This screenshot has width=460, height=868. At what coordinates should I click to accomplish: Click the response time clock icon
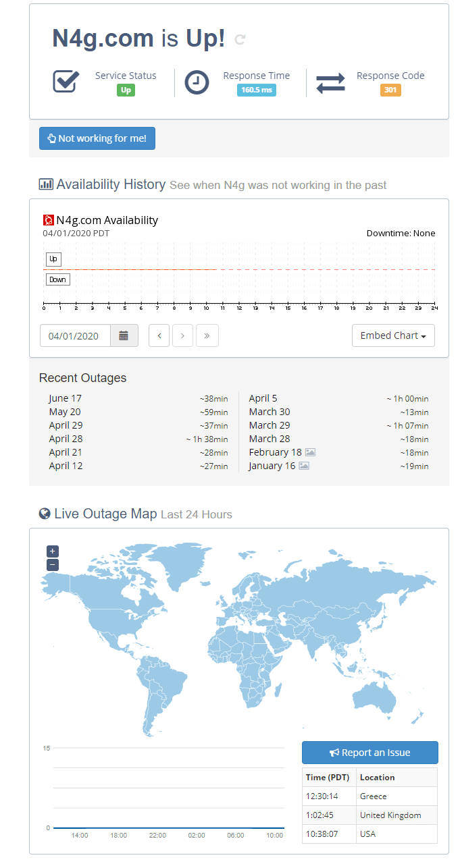(x=197, y=82)
